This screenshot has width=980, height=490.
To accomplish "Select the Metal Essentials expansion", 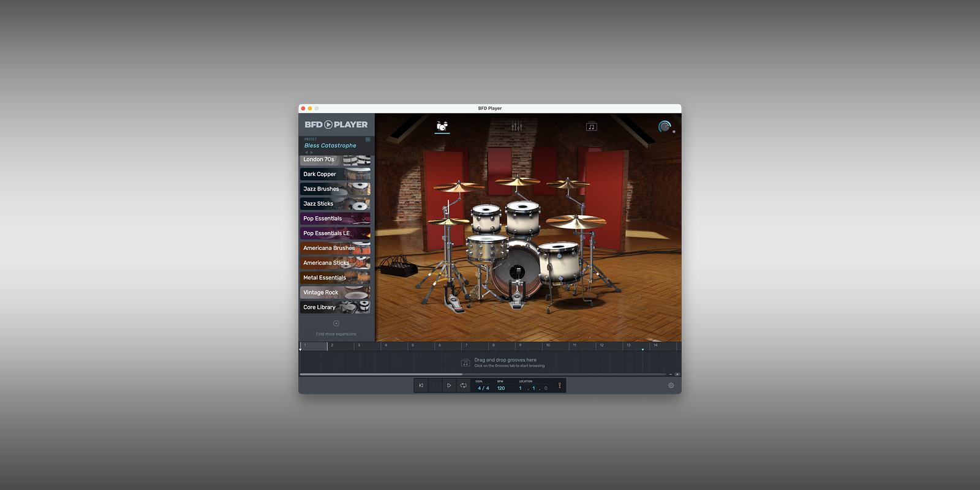I will [335, 277].
